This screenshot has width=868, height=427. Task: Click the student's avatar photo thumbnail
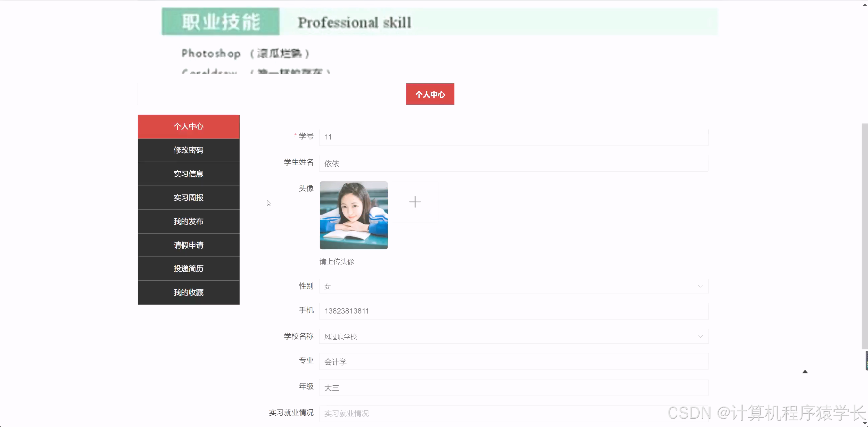pyautogui.click(x=353, y=215)
